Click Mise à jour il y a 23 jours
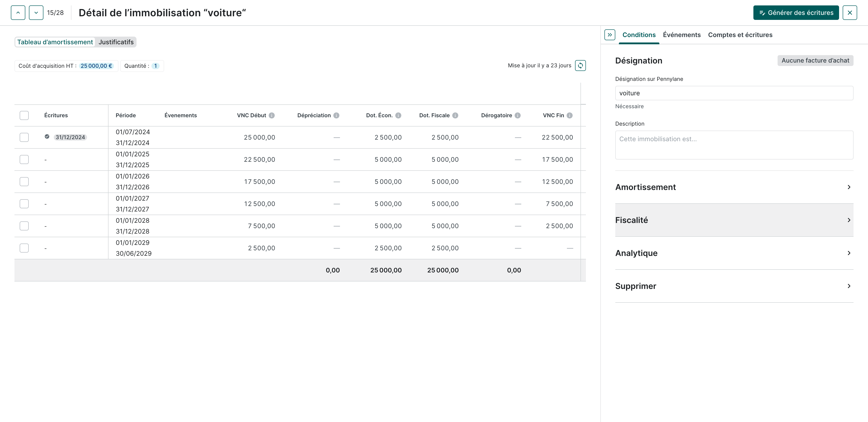 coord(540,66)
